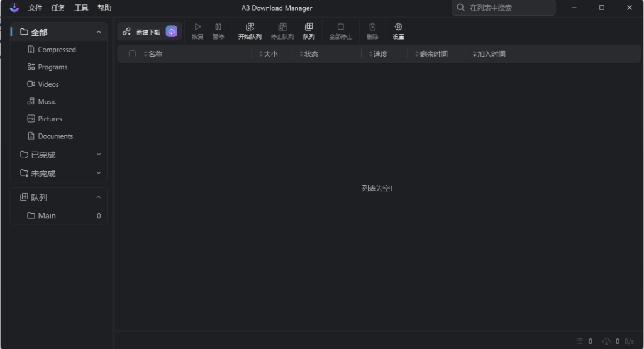Sort the list by 剩余时间 column
This screenshot has width=644, height=349.
click(431, 54)
